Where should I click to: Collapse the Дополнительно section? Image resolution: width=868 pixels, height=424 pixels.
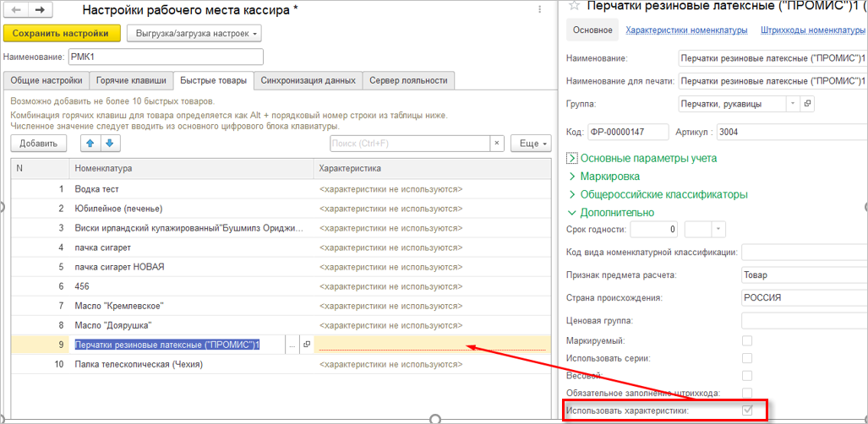pos(572,212)
